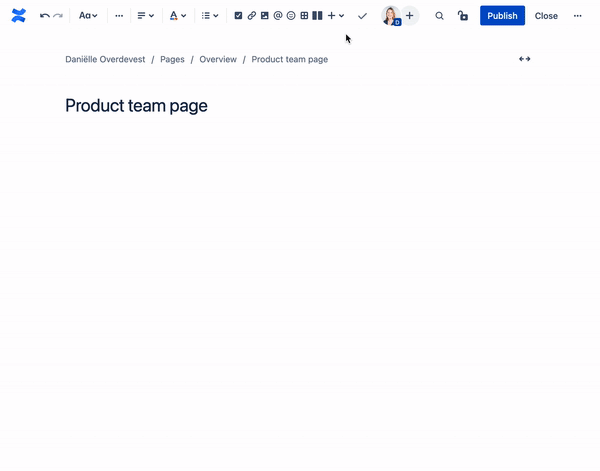Image resolution: width=600 pixels, height=471 pixels.
Task: Toggle page restrictions lock icon
Action: [462, 16]
